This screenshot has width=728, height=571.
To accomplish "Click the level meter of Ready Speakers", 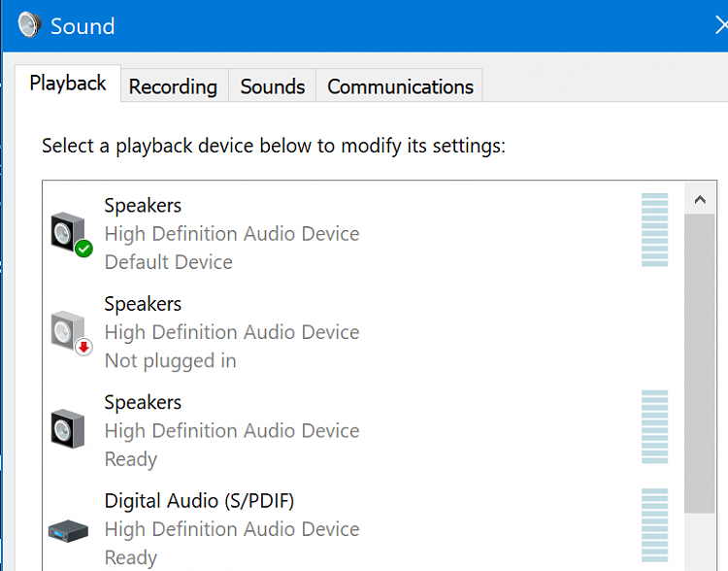I will pyautogui.click(x=654, y=426).
